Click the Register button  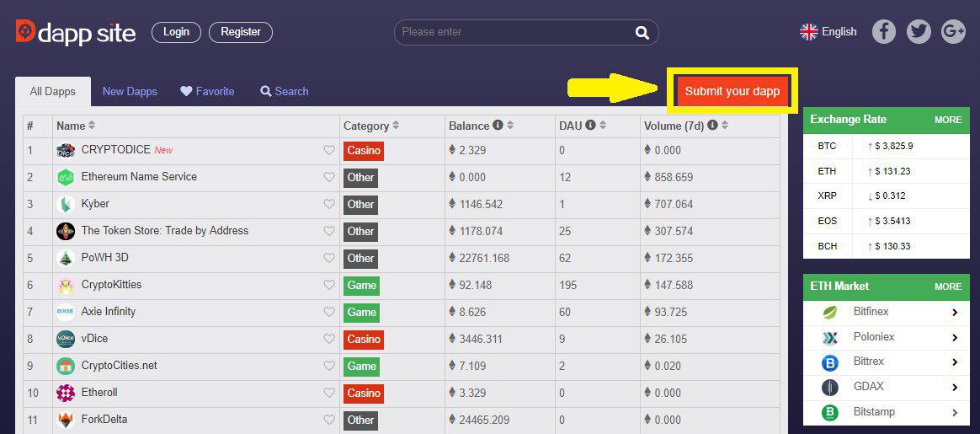[x=241, y=32]
